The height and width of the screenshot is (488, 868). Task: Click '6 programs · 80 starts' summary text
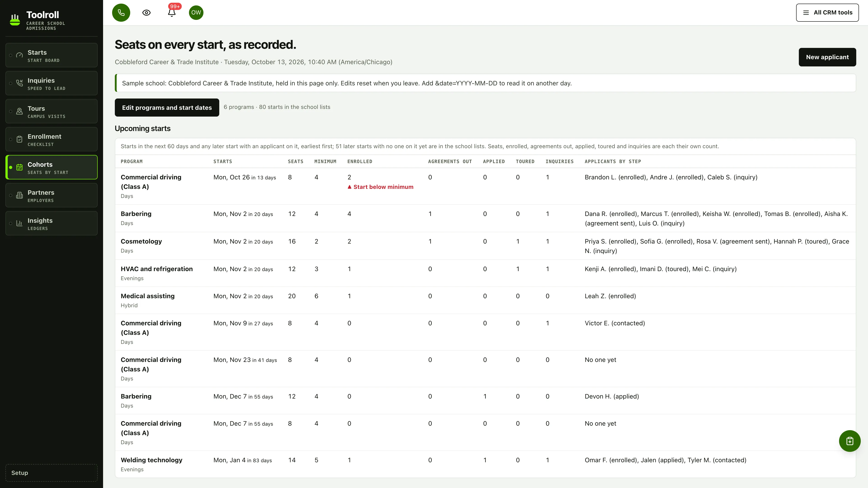pos(277,107)
